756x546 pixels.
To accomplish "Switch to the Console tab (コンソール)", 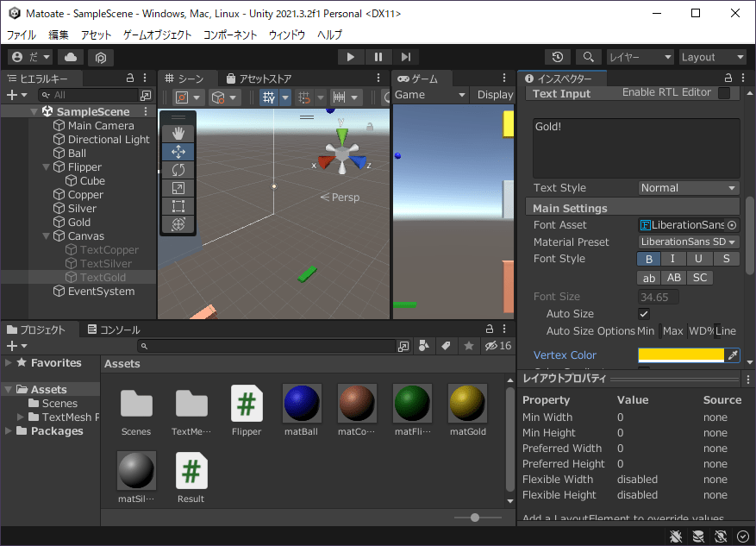I will pyautogui.click(x=114, y=329).
